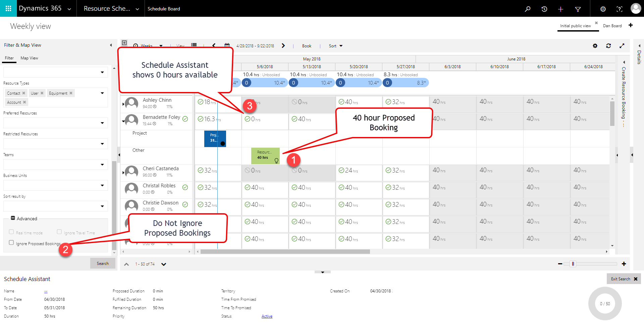The width and height of the screenshot is (644, 327).
Task: Click the search icon in the top bar
Action: 528,9
